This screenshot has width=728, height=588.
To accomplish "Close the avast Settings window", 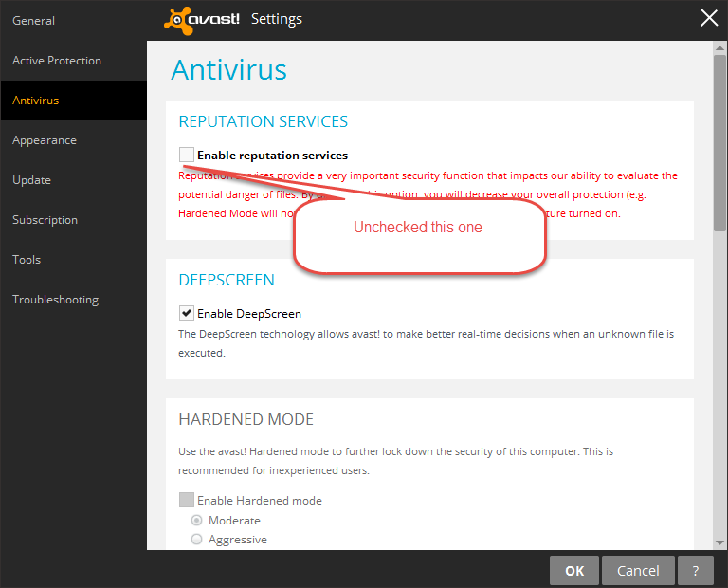I will coord(709,19).
